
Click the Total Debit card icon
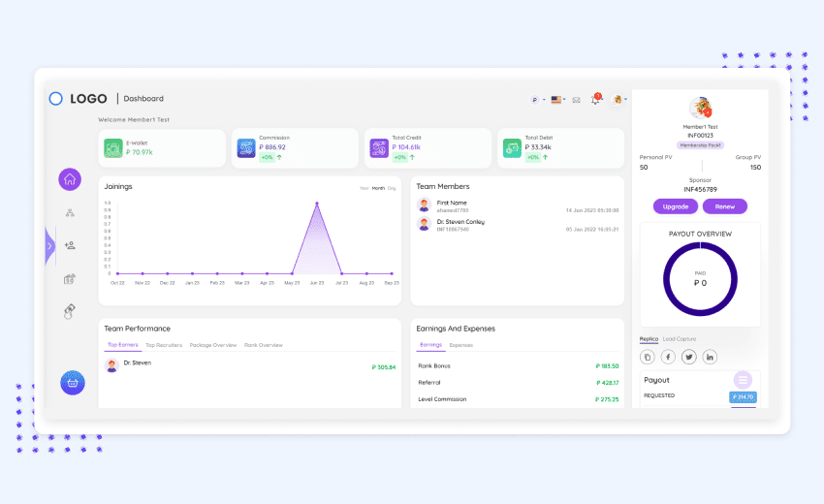pyautogui.click(x=512, y=148)
